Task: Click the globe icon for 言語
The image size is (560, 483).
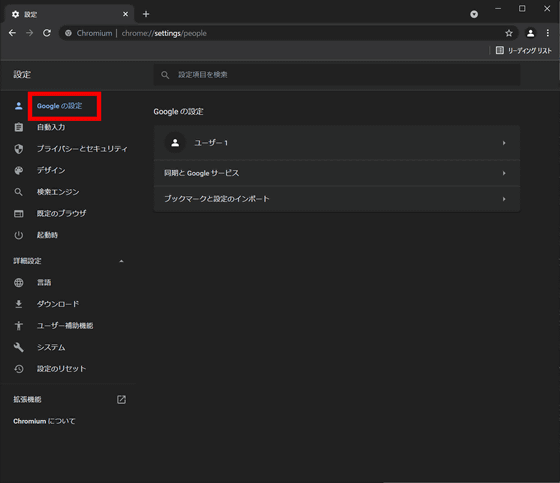Action: click(19, 283)
